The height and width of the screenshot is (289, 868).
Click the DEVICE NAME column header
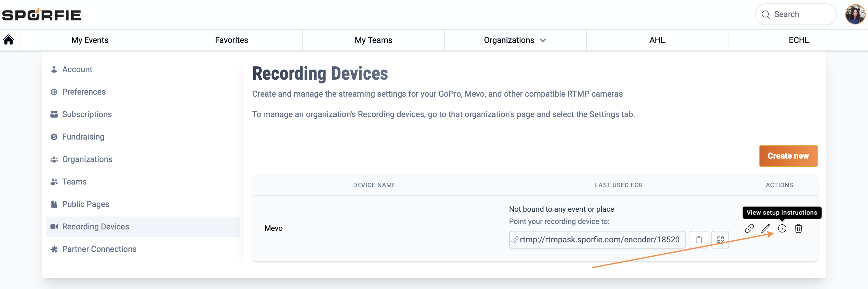click(374, 185)
